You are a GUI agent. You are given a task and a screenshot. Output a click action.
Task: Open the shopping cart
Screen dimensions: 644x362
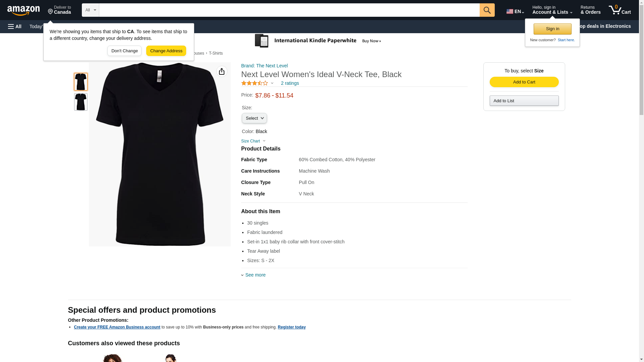click(620, 10)
